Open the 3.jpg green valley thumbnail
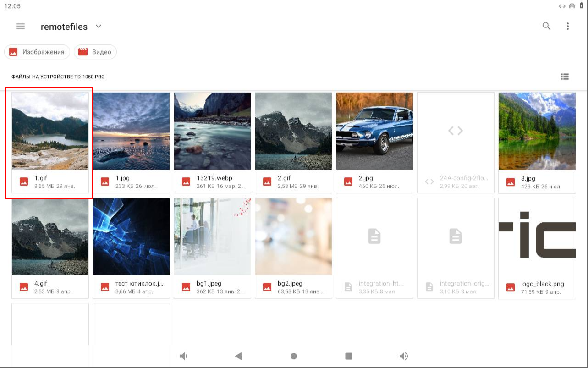The width and height of the screenshot is (588, 368). point(537,131)
